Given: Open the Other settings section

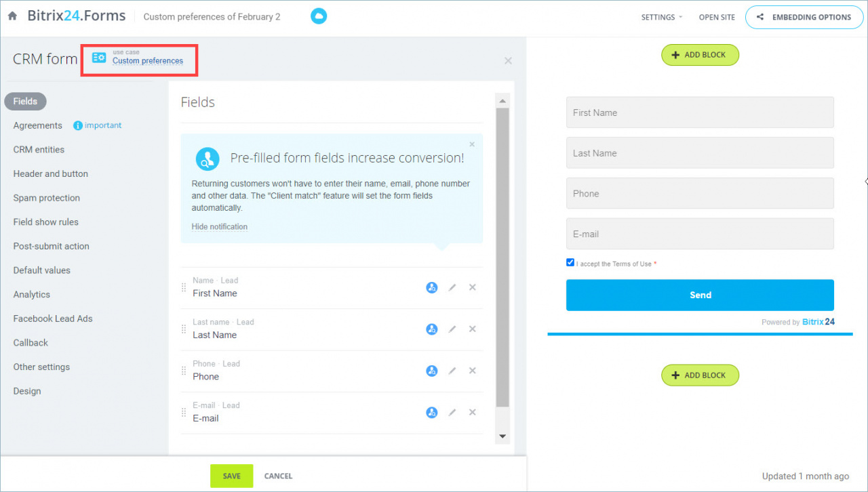Looking at the screenshot, I should click(x=41, y=367).
